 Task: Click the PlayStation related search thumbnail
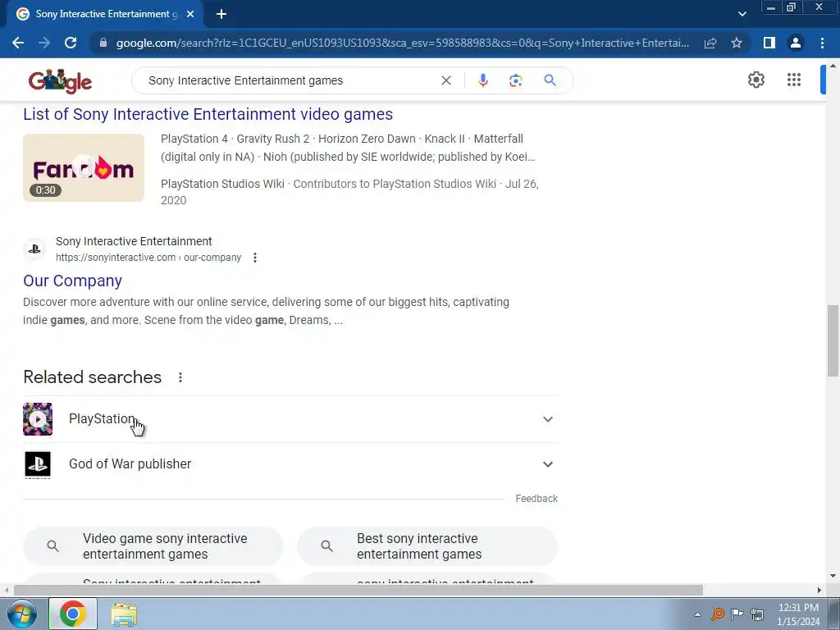click(x=38, y=419)
